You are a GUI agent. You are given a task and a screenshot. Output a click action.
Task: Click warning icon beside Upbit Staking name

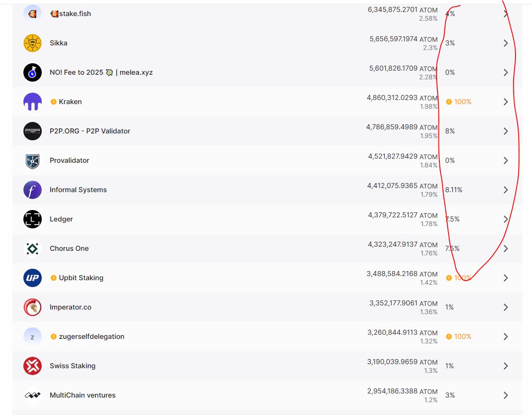[53, 278]
